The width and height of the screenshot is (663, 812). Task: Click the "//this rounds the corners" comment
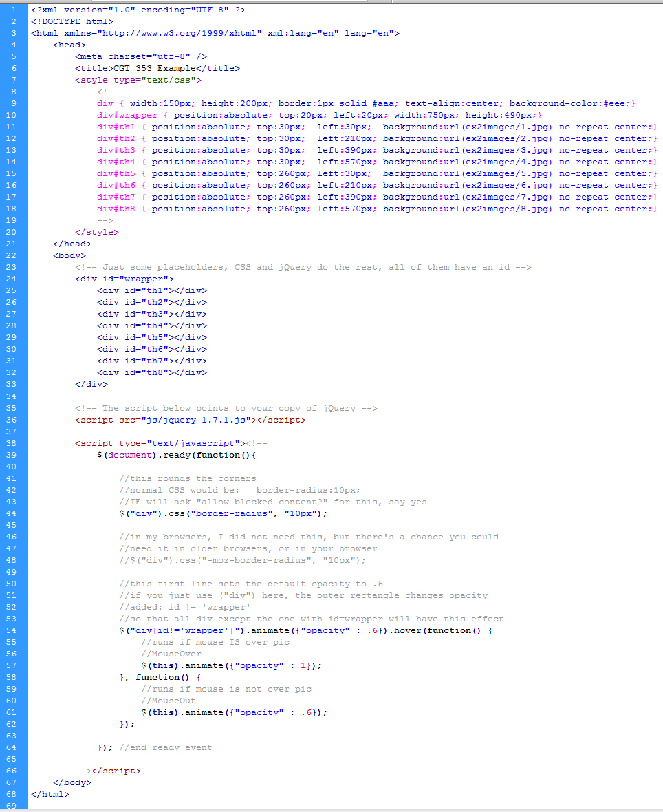(x=188, y=478)
